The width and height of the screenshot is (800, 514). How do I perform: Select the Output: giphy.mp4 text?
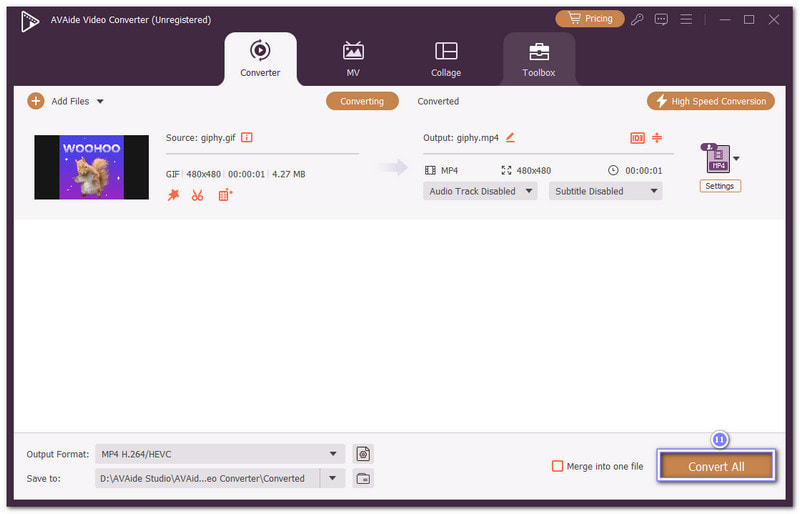coord(461,137)
